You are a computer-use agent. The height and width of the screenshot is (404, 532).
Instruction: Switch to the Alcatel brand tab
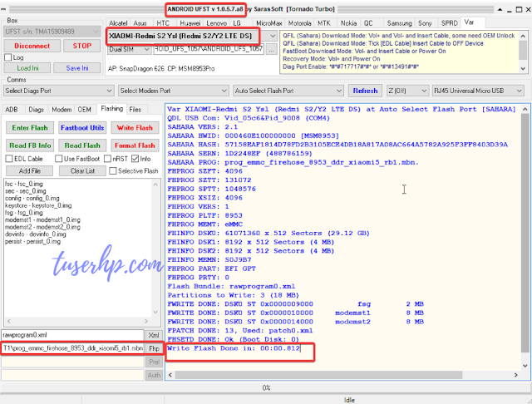tap(118, 23)
